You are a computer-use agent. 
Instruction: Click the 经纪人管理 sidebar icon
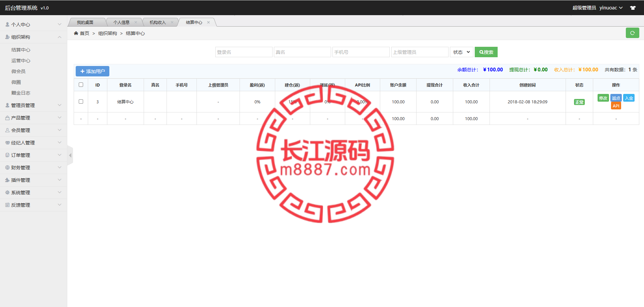7,142
